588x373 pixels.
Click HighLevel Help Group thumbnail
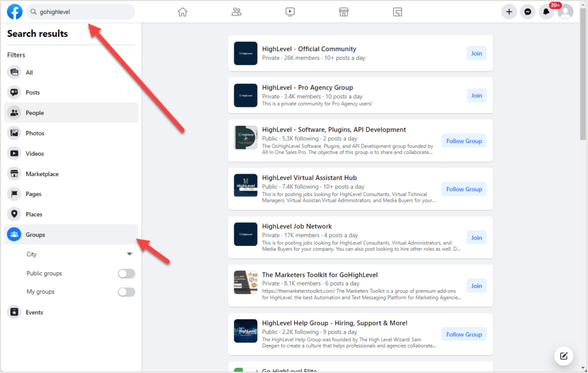coord(246,330)
